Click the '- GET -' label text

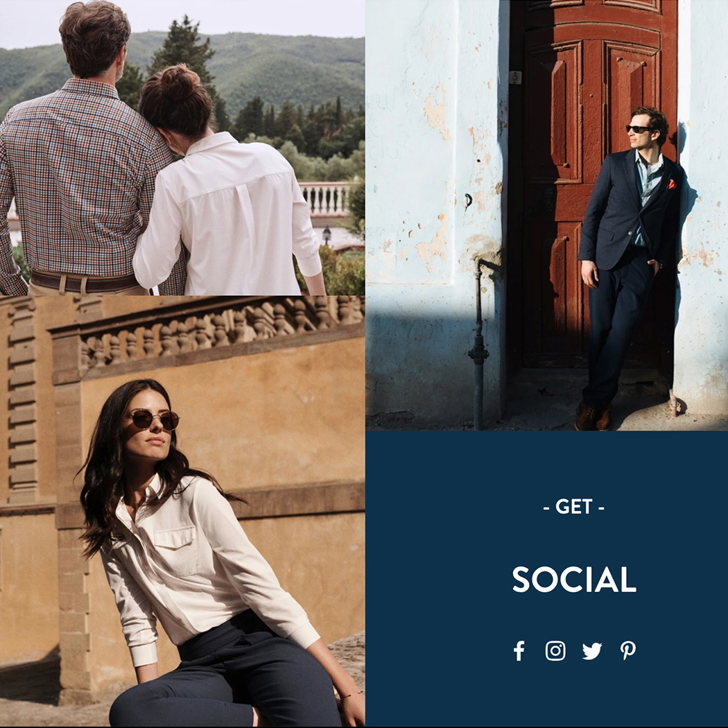click(574, 507)
